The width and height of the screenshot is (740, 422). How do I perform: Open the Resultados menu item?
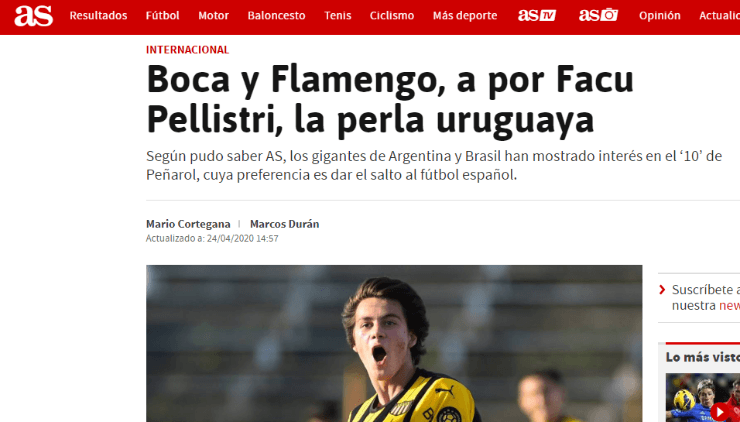click(98, 16)
